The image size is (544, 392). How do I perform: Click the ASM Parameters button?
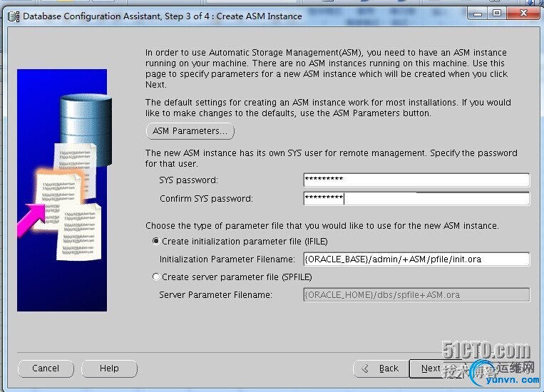pyautogui.click(x=190, y=131)
